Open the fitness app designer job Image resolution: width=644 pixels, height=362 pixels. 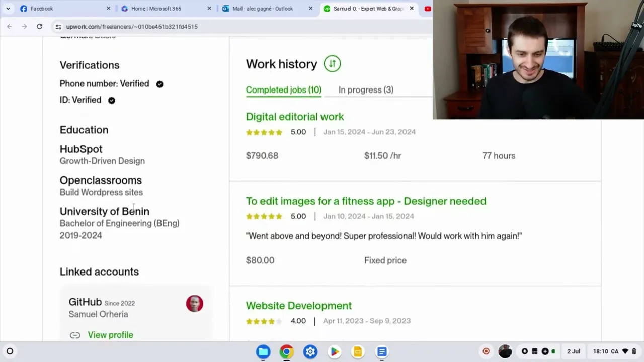tap(366, 201)
